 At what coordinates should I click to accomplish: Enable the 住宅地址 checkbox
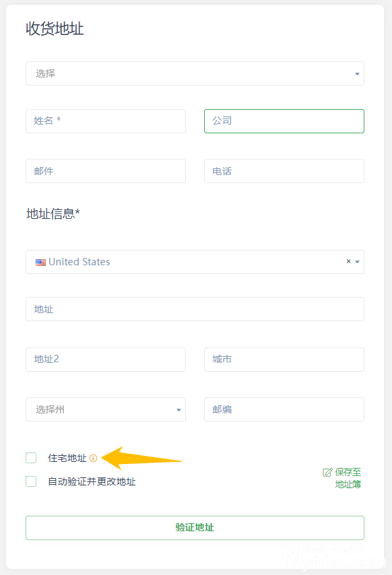point(30,458)
